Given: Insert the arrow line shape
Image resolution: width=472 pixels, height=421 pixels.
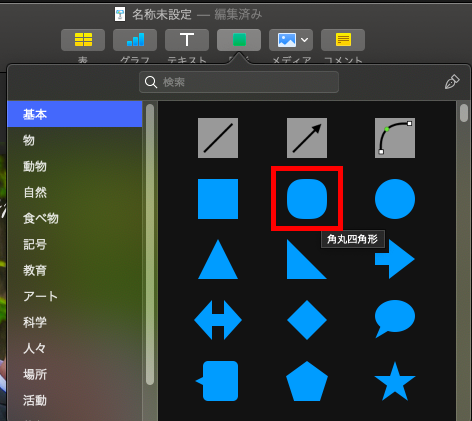Looking at the screenshot, I should click(x=307, y=138).
